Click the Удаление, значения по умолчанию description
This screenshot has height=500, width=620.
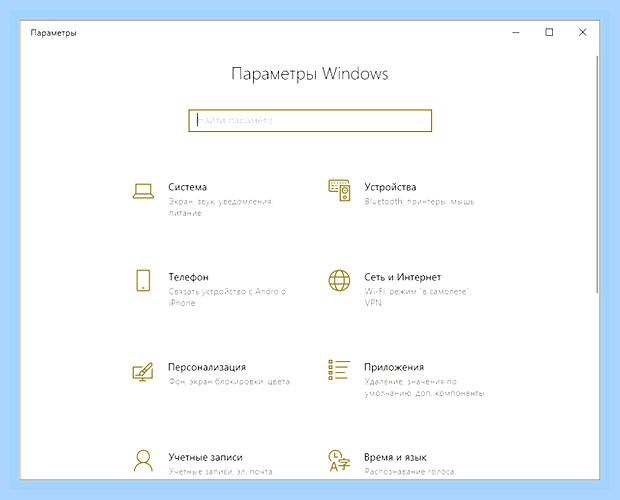coord(424,387)
